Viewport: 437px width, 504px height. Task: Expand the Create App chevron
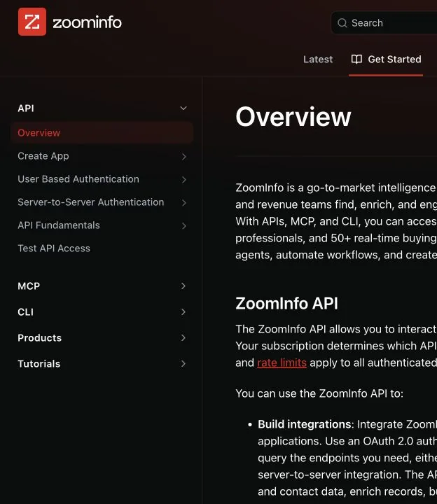184,157
